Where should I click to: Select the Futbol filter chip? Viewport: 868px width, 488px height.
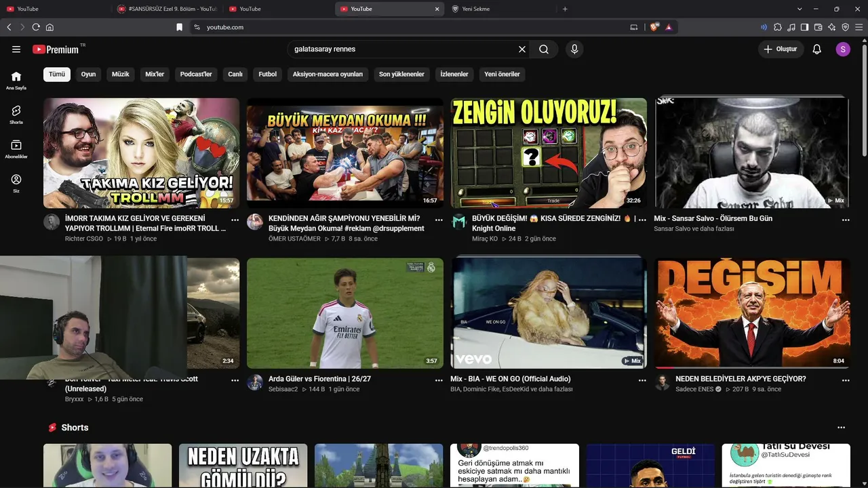click(268, 75)
